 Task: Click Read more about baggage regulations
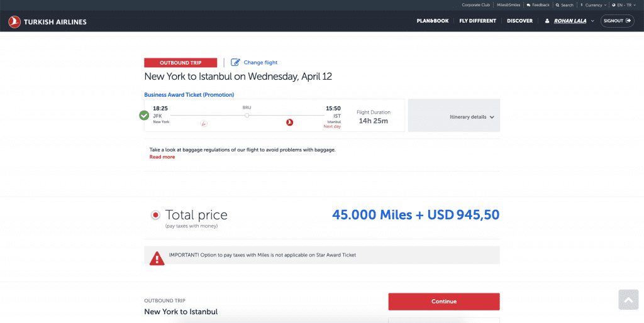point(162,157)
